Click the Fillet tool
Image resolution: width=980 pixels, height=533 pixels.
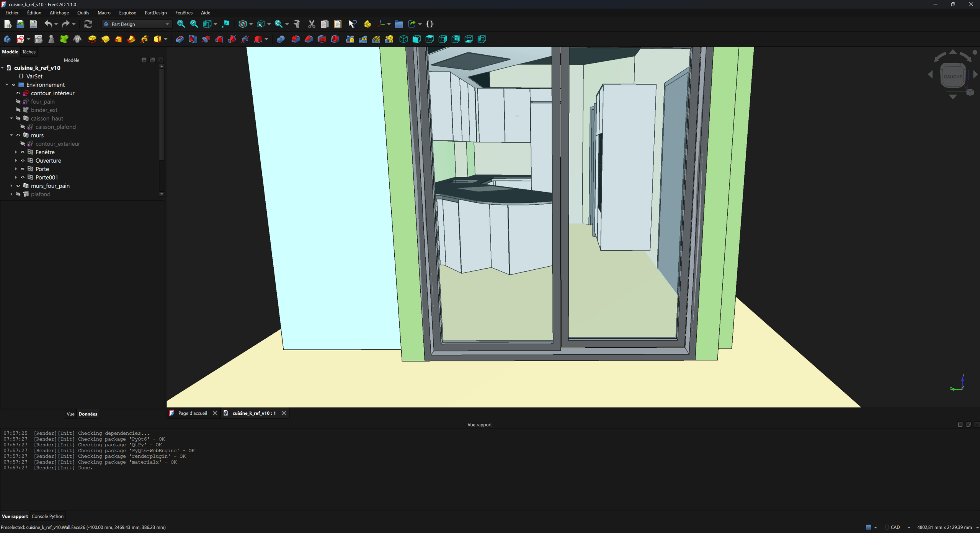point(296,39)
